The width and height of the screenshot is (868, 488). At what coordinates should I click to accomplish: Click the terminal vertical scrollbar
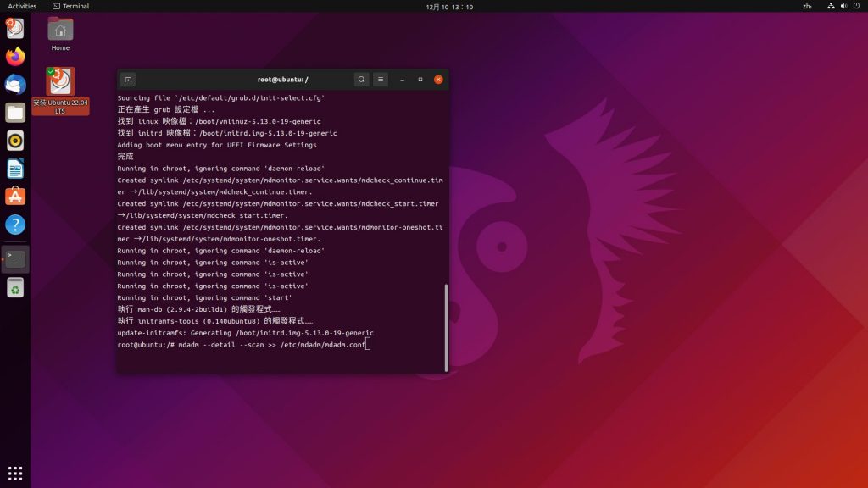pyautogui.click(x=446, y=328)
